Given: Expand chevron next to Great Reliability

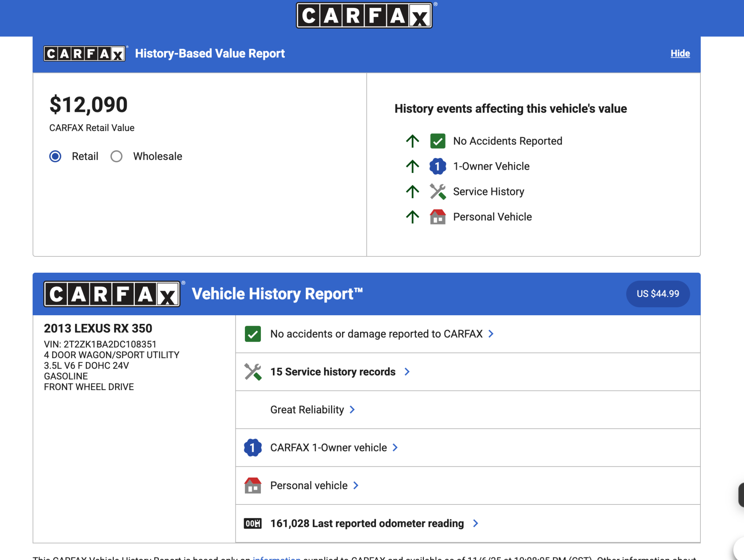Looking at the screenshot, I should [352, 410].
